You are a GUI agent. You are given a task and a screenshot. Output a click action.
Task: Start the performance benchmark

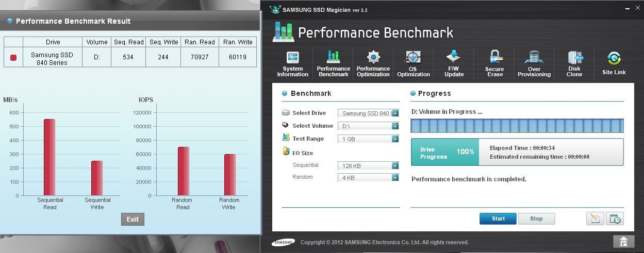coord(498,218)
